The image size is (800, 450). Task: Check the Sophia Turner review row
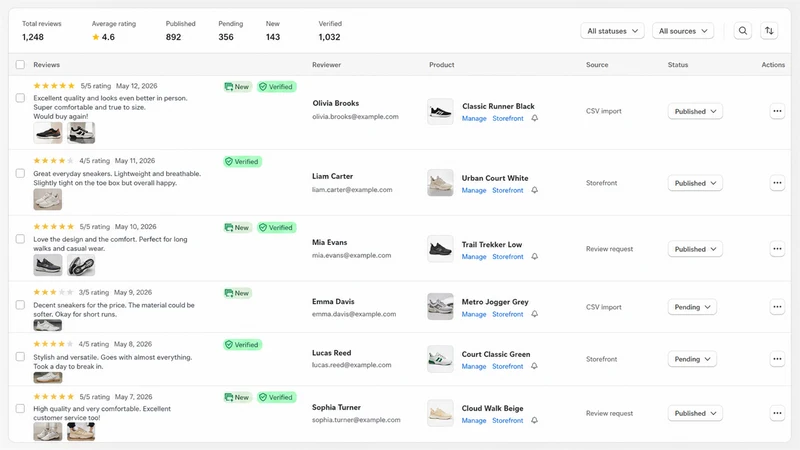(20, 409)
